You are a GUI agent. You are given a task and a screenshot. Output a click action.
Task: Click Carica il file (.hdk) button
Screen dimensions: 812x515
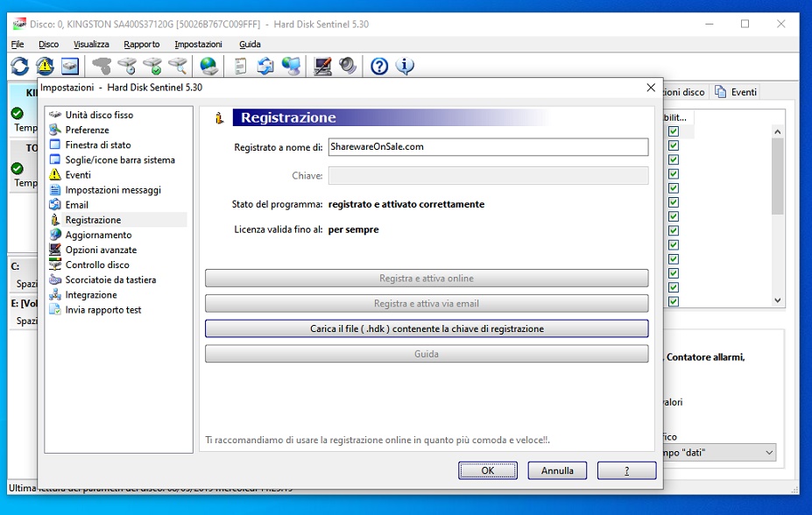tap(427, 328)
